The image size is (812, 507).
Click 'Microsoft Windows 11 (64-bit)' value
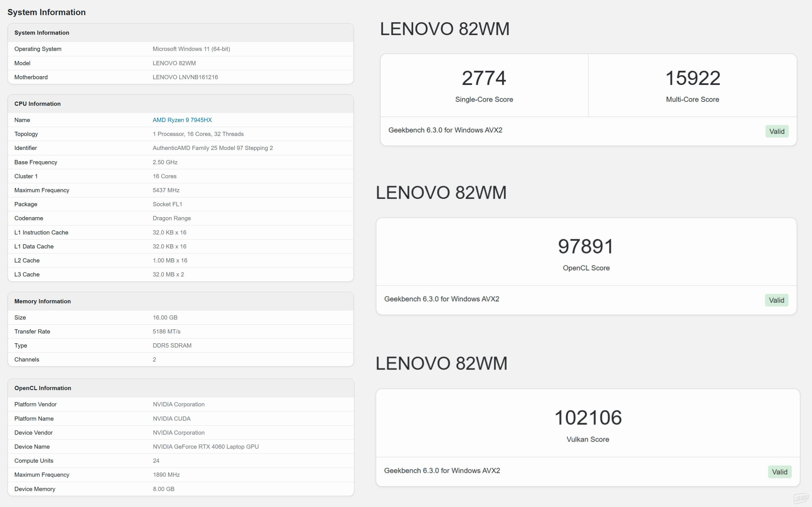coord(191,49)
